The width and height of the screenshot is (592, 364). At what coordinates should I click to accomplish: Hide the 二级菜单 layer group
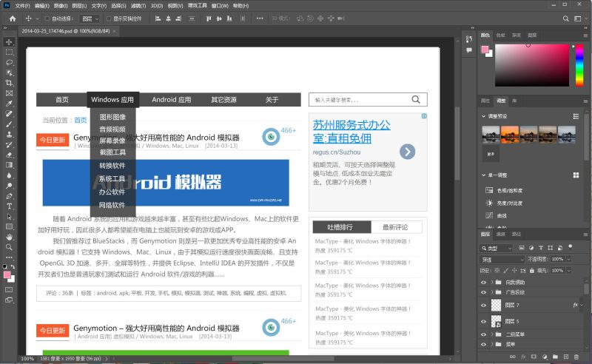coord(483,334)
